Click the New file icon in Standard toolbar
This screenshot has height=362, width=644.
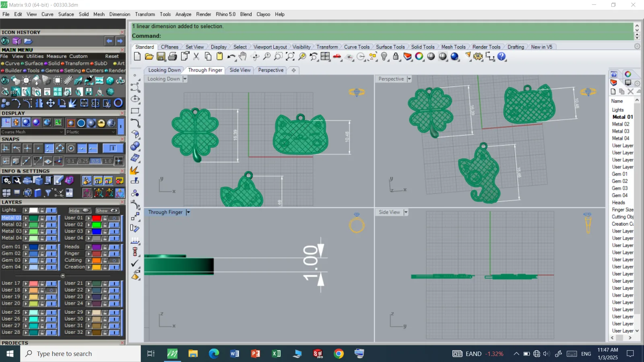(137, 57)
